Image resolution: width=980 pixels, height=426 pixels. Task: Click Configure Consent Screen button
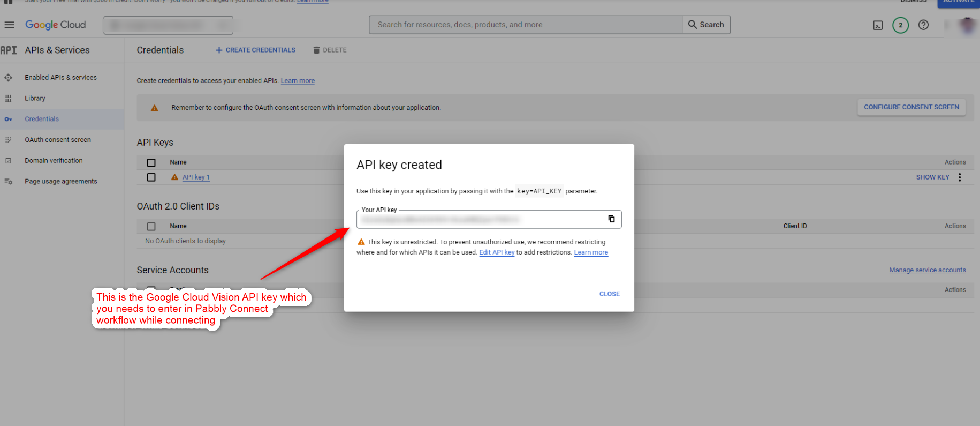911,107
